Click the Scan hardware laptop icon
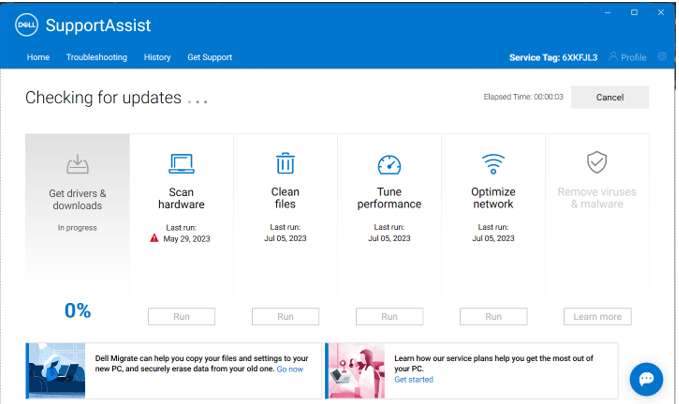Viewport: 679px width, 404px height. [x=181, y=164]
